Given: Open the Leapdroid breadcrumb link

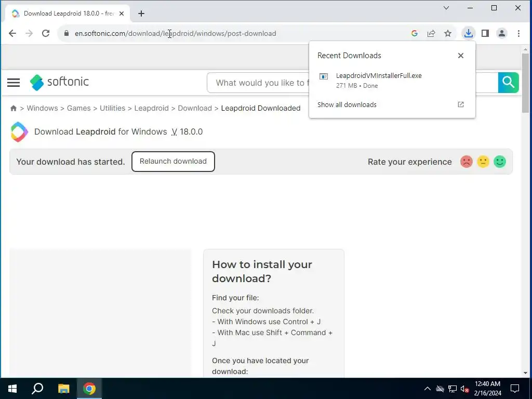Looking at the screenshot, I should [151, 108].
